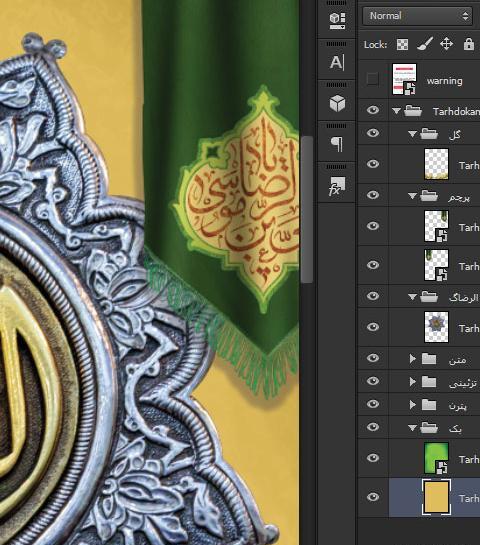Click the گل group folder icon

coord(429,133)
